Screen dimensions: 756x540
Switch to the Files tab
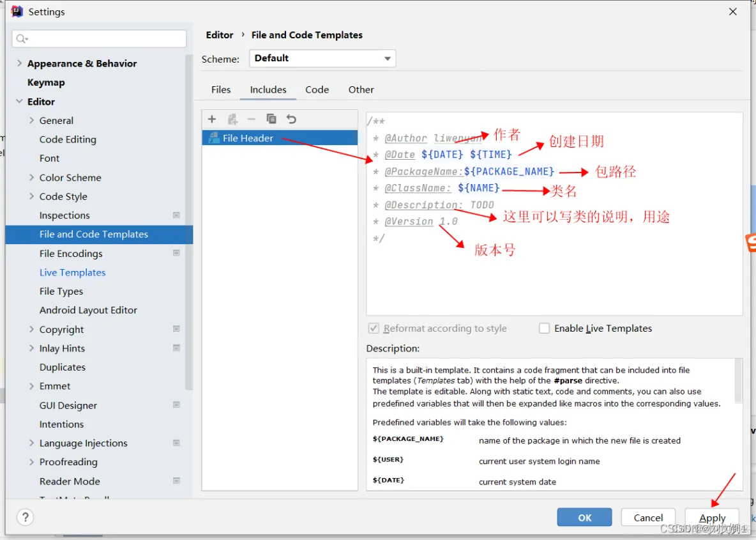coord(221,89)
